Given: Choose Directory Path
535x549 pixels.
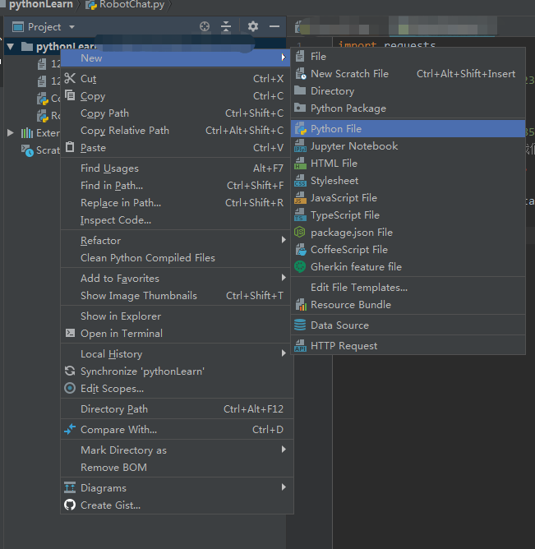Looking at the screenshot, I should (x=114, y=409).
